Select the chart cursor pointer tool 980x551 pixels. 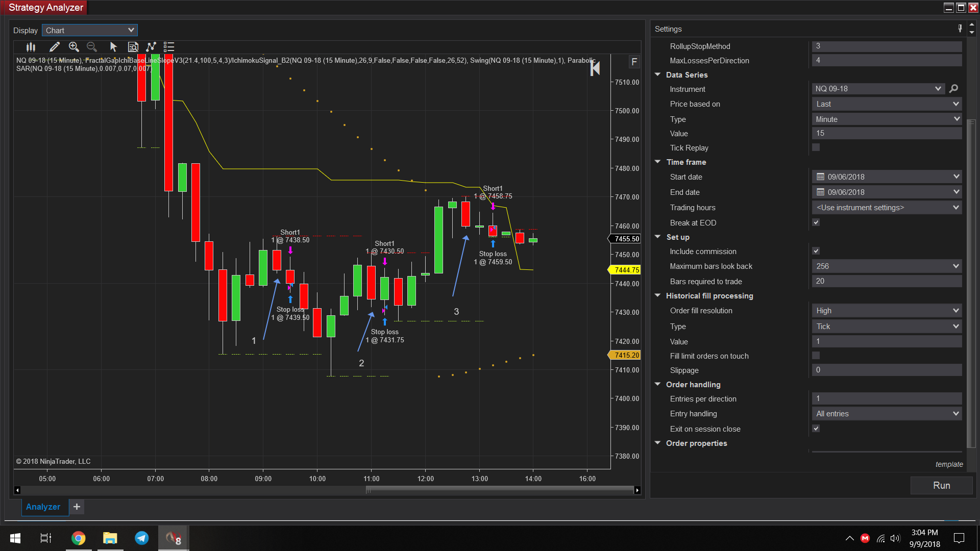[113, 47]
